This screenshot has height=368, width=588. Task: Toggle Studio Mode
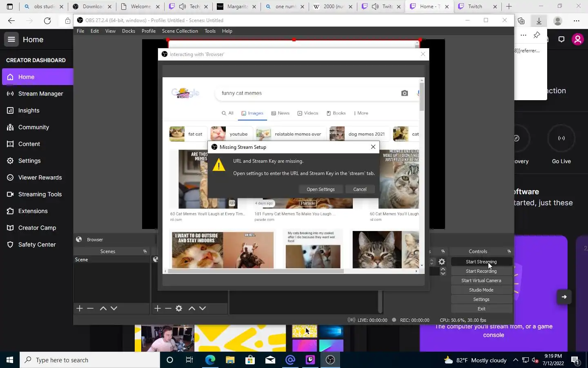coord(481,290)
